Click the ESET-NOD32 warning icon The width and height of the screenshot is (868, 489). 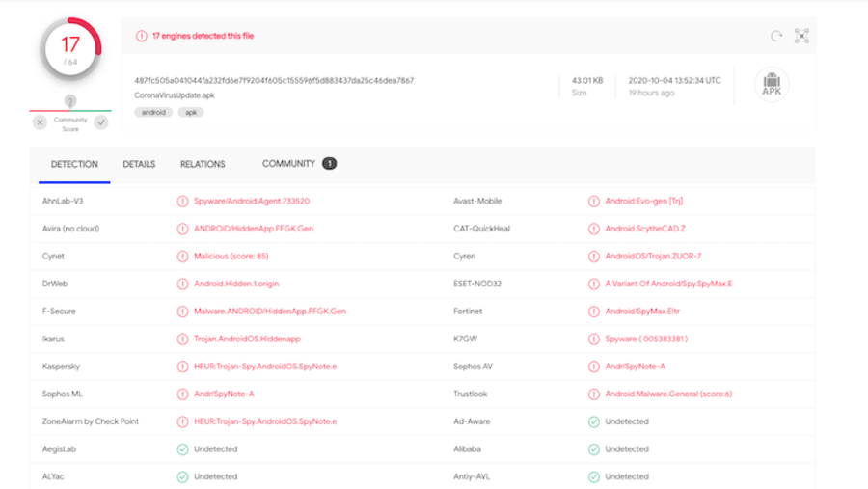594,285
